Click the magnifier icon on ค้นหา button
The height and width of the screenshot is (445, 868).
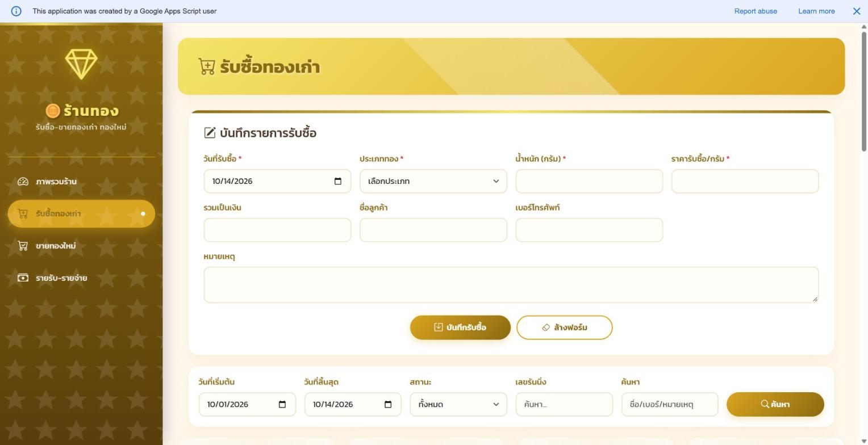coord(765,404)
